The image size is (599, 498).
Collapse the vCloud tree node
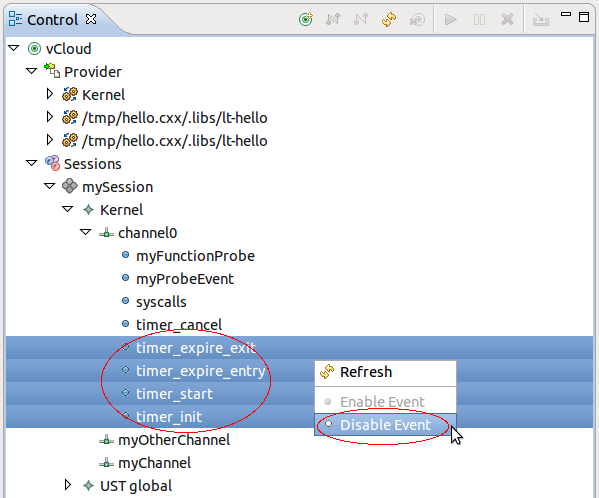coord(13,48)
